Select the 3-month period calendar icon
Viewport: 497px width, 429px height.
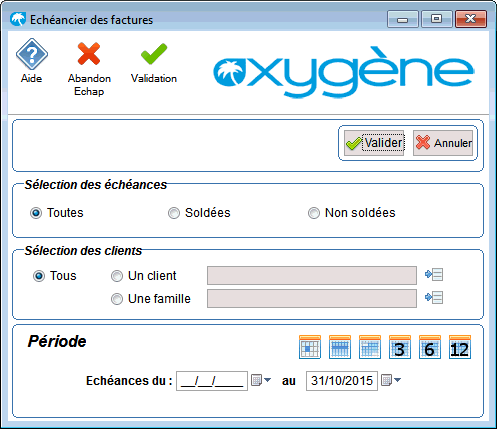click(x=400, y=347)
